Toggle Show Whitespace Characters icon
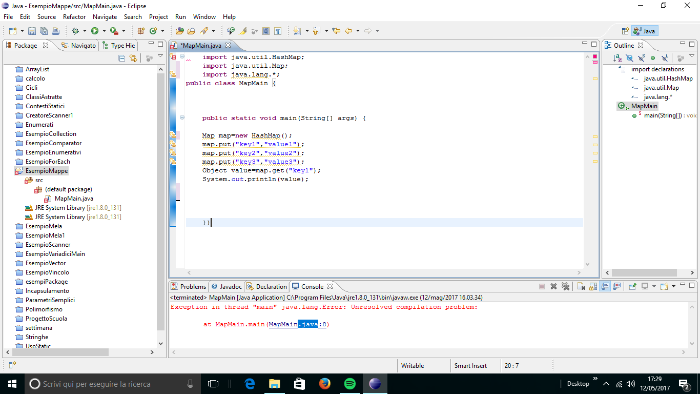700x394 pixels. tap(278, 31)
